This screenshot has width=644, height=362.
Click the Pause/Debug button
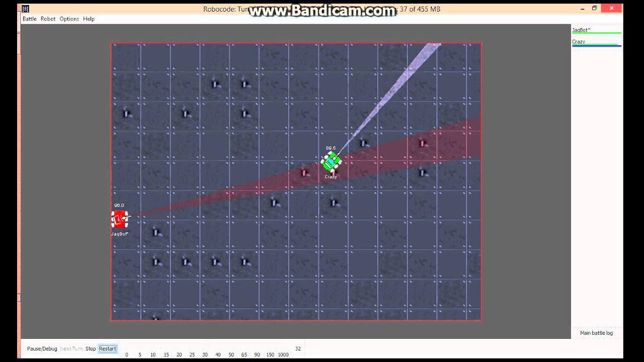tap(42, 348)
